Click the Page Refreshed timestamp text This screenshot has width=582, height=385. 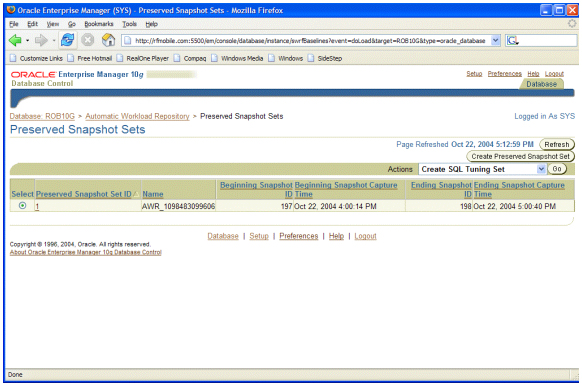(465, 144)
